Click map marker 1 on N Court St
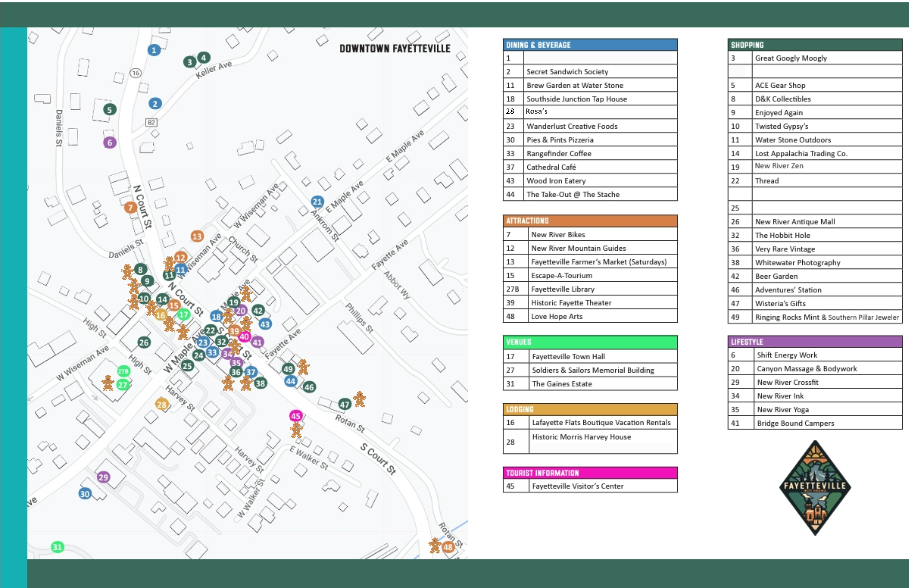Image resolution: width=909 pixels, height=588 pixels. tap(154, 50)
